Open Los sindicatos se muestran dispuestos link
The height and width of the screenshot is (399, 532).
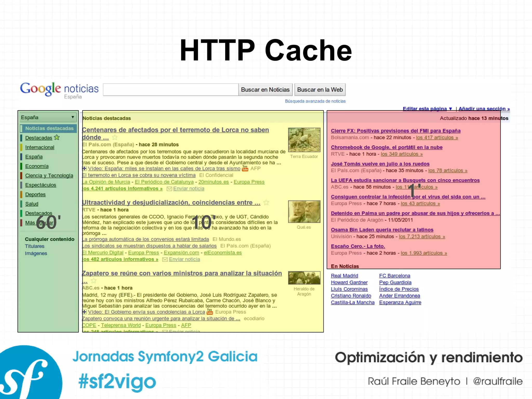point(149,246)
